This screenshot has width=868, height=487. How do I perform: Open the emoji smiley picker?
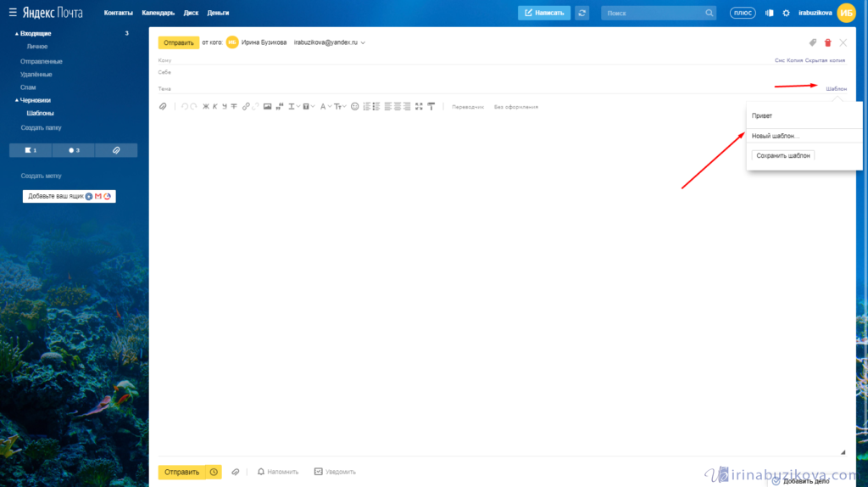354,107
